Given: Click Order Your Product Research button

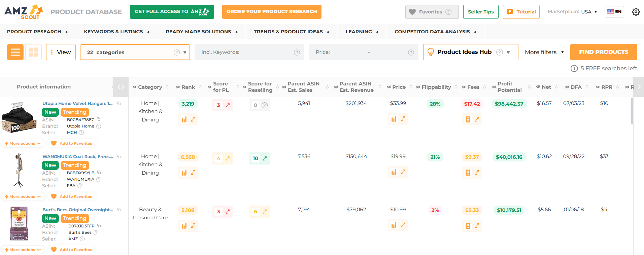Looking at the screenshot, I should click(272, 12).
